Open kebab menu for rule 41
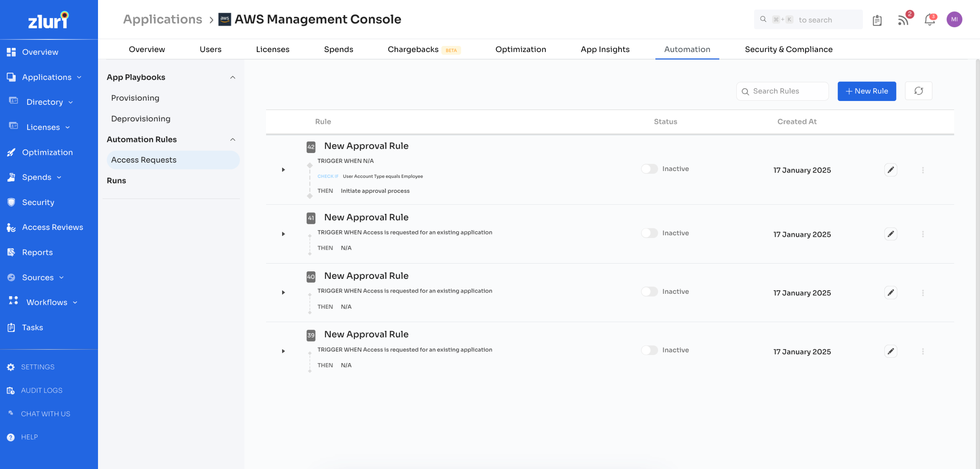This screenshot has height=469, width=980. coord(923,234)
